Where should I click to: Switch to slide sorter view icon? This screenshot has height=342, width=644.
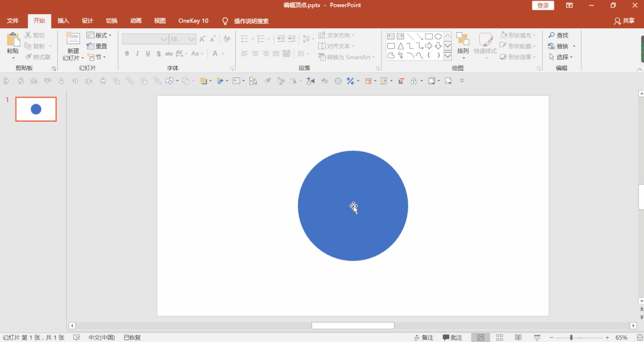tap(500, 337)
